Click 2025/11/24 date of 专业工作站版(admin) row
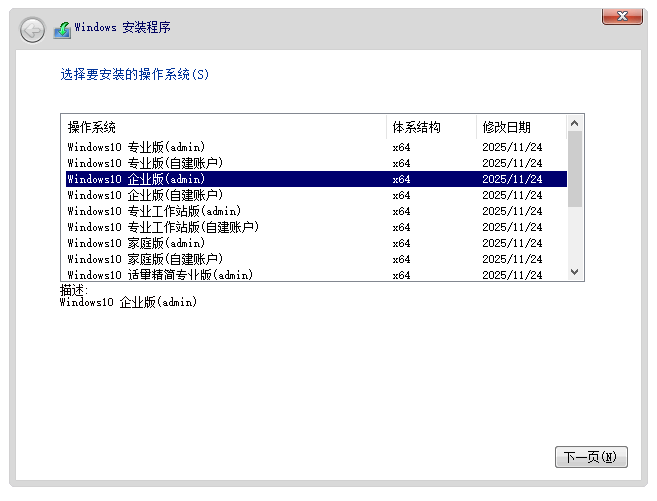This screenshot has height=501, width=657. [512, 211]
